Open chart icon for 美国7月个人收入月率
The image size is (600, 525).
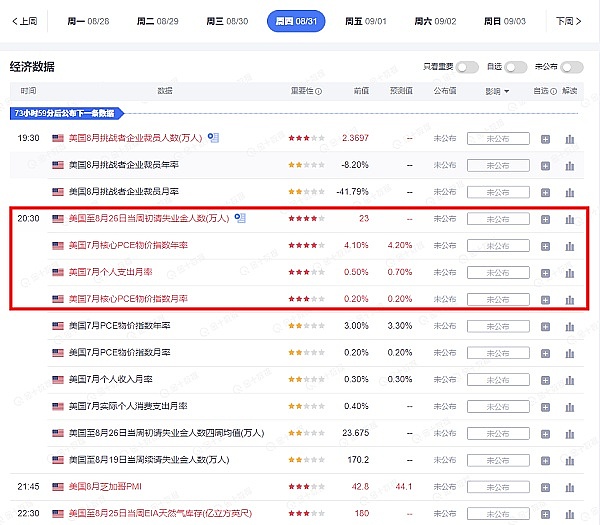point(570,380)
